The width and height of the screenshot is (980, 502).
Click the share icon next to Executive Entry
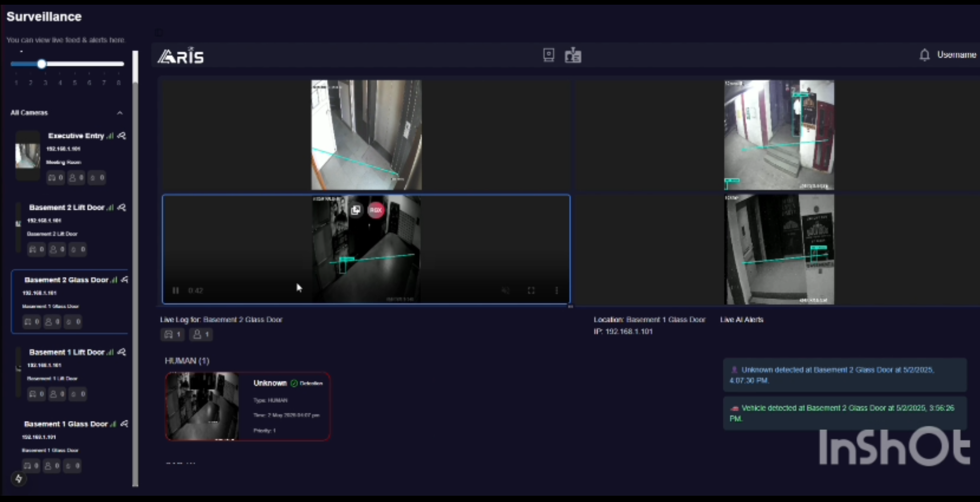[x=122, y=136]
